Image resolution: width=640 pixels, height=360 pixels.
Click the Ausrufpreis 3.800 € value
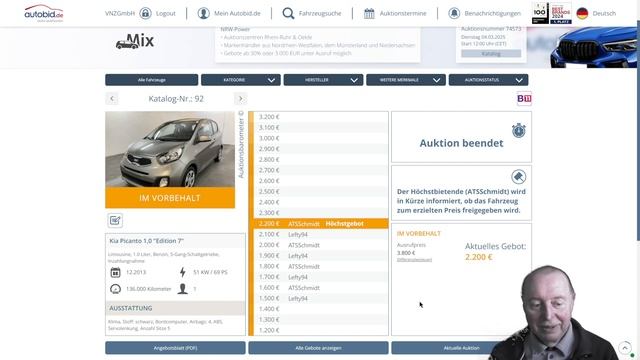coord(406,253)
